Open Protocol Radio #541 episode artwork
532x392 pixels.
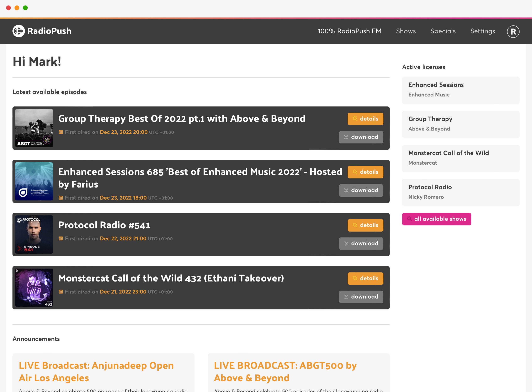tap(34, 234)
